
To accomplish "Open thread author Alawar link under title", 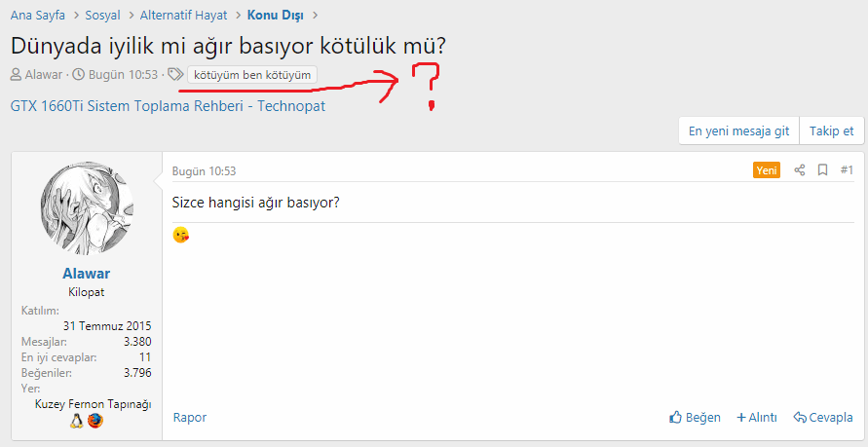I will click(x=44, y=74).
